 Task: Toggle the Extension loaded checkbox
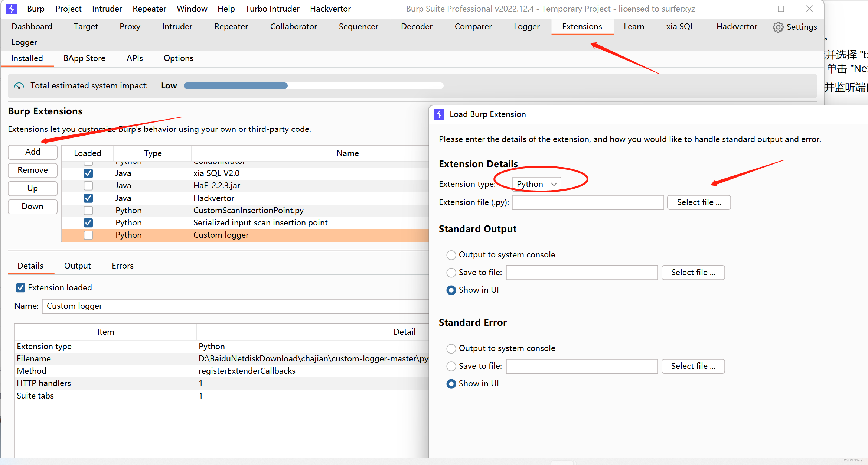[21, 288]
